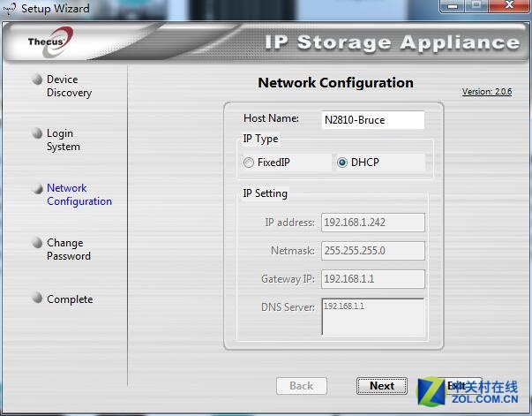Click the Host Name: label
This screenshot has height=416, width=532.
pos(271,118)
